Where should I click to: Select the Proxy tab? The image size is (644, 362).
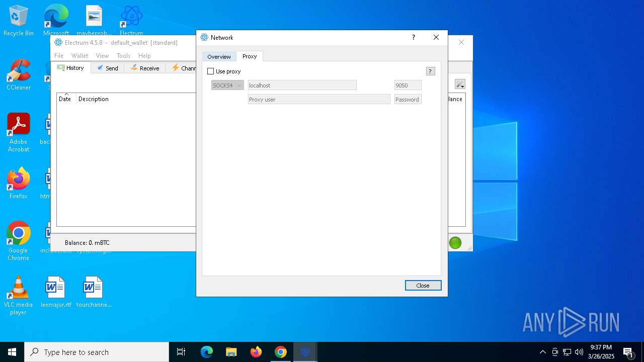250,56
